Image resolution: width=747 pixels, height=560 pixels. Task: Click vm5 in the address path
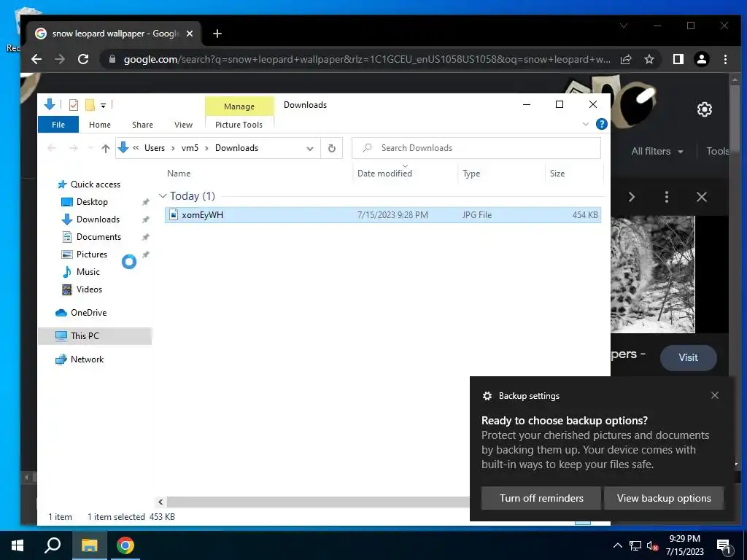190,148
